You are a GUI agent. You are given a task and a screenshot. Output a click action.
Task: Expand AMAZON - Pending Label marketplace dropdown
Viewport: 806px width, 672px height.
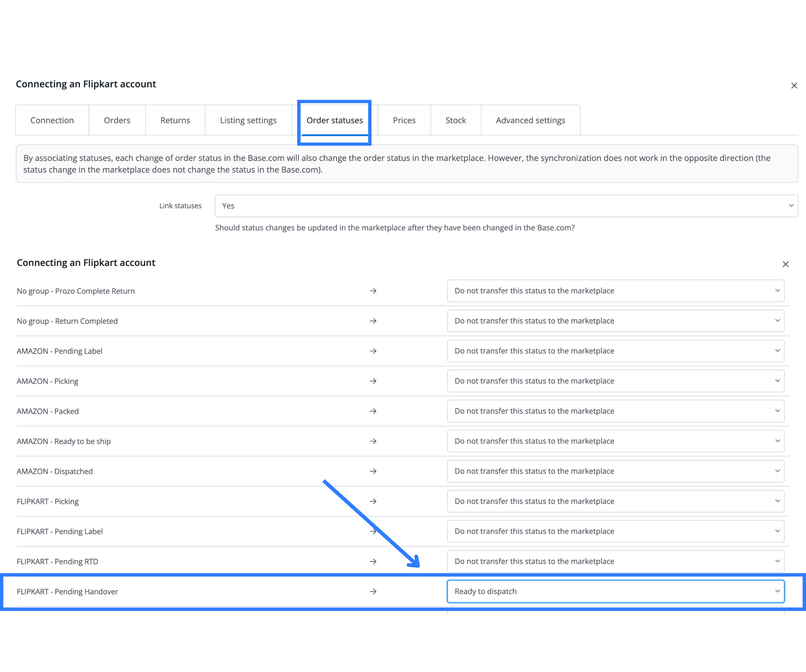616,351
